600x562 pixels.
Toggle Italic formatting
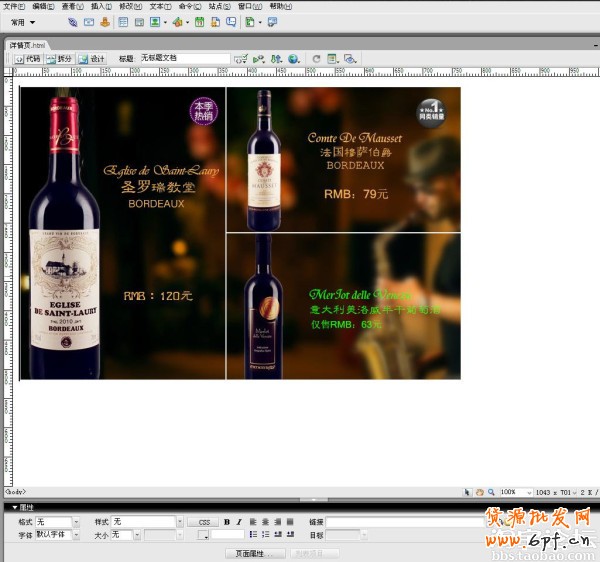[x=239, y=522]
